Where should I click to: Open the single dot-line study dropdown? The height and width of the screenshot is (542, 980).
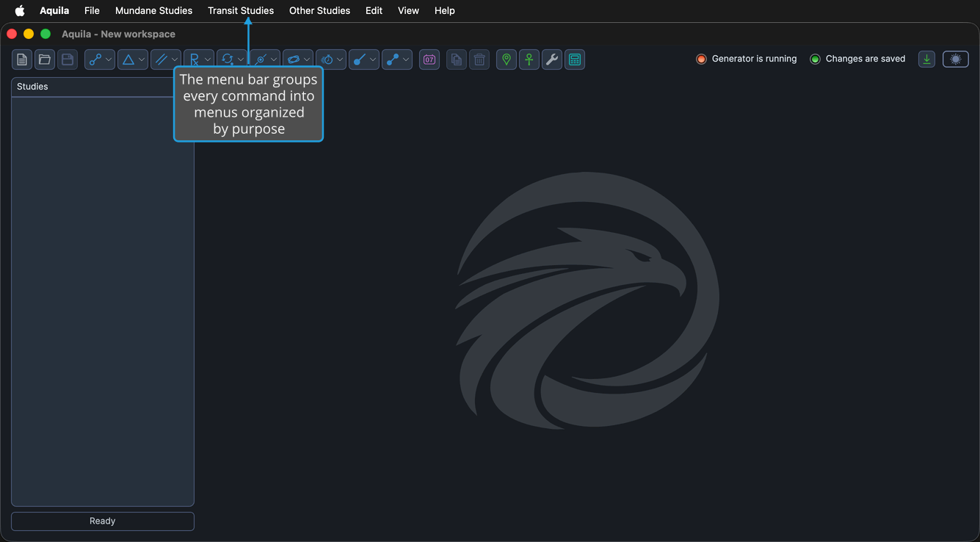[364, 59]
